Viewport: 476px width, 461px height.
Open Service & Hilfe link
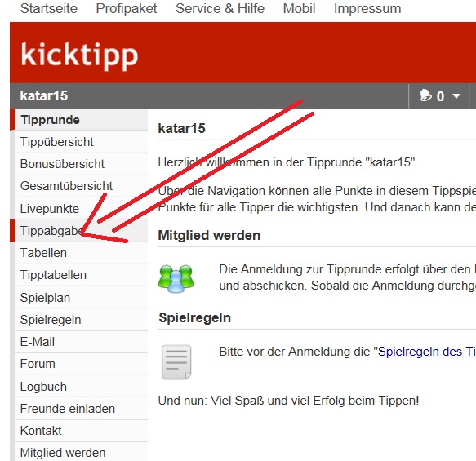click(220, 8)
